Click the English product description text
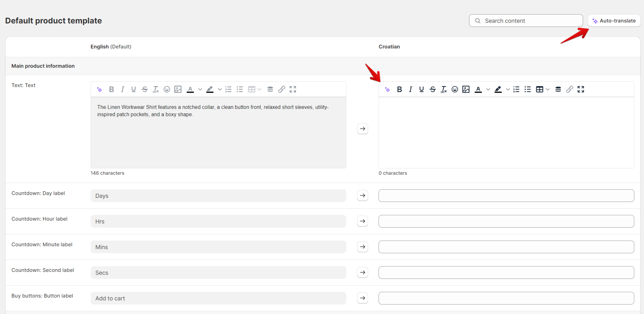 [213, 111]
